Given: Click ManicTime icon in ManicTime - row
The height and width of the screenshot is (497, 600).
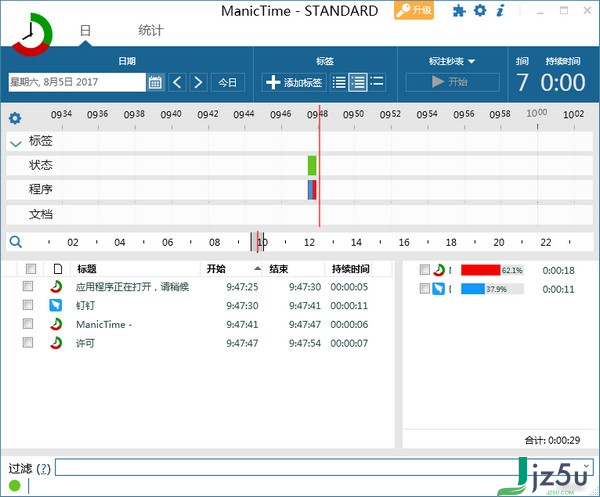Looking at the screenshot, I should point(56,324).
